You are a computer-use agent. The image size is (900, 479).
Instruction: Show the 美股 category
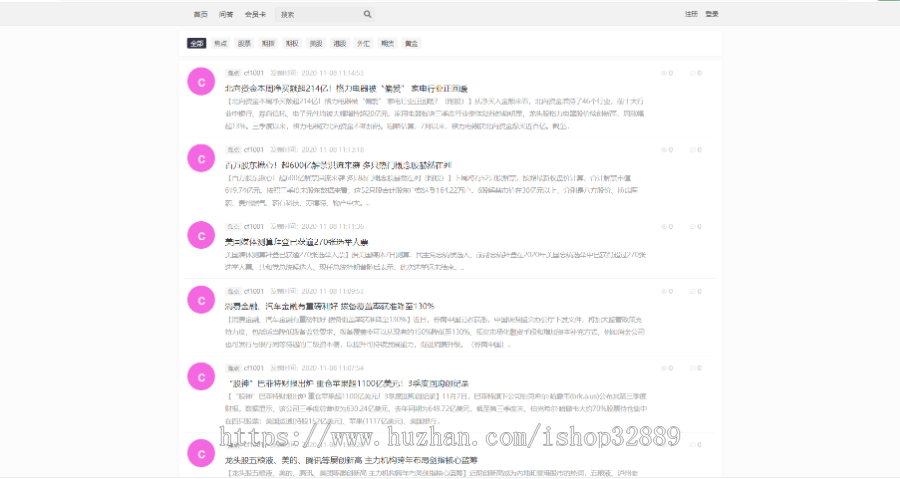316,43
